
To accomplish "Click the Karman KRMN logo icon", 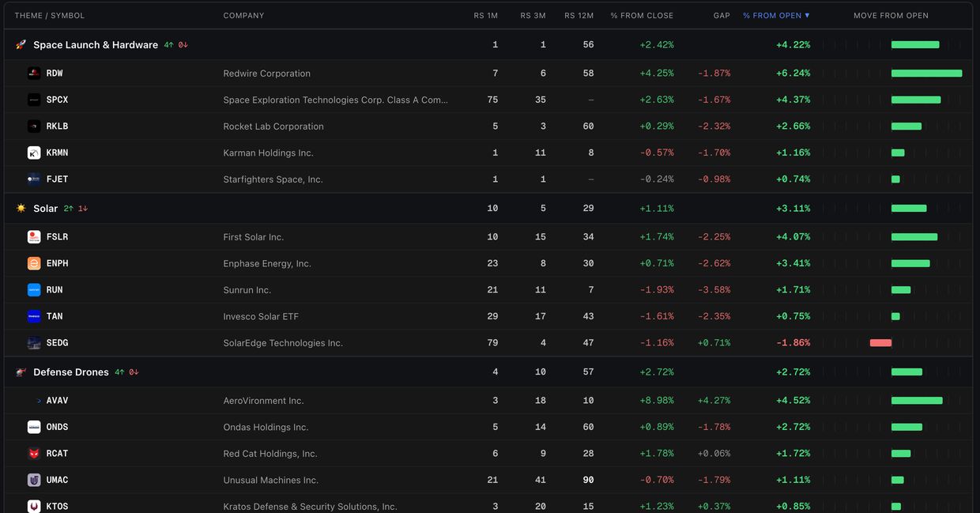I will pyautogui.click(x=34, y=153).
